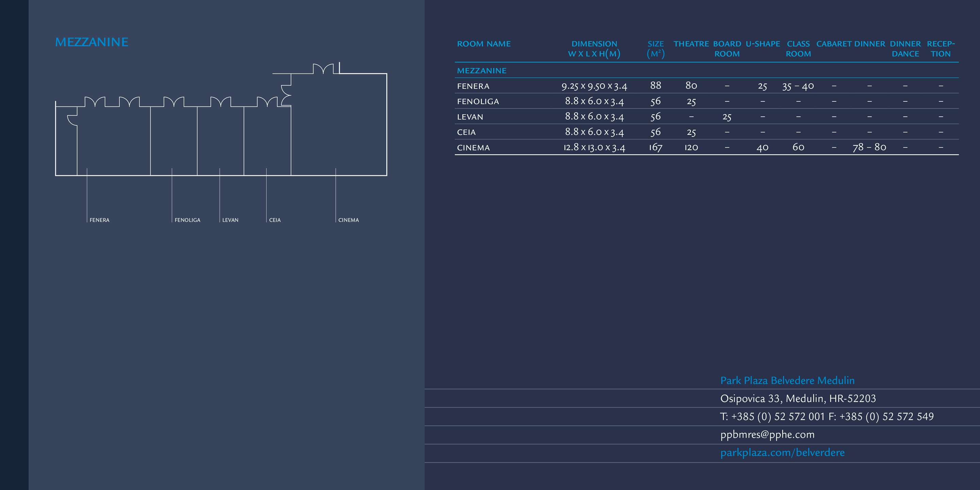Click dimension '9.25 x 9.50 x 3.4' cell
The width and height of the screenshot is (980, 490).
point(594,86)
